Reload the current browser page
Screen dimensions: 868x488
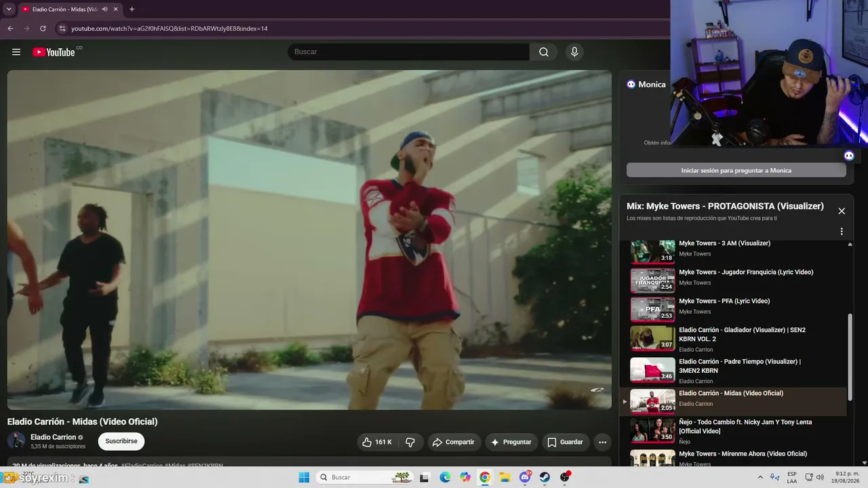tap(43, 28)
